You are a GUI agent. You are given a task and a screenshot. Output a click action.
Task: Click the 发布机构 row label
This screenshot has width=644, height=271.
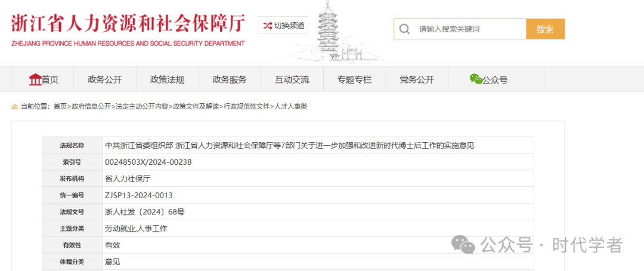point(72,178)
